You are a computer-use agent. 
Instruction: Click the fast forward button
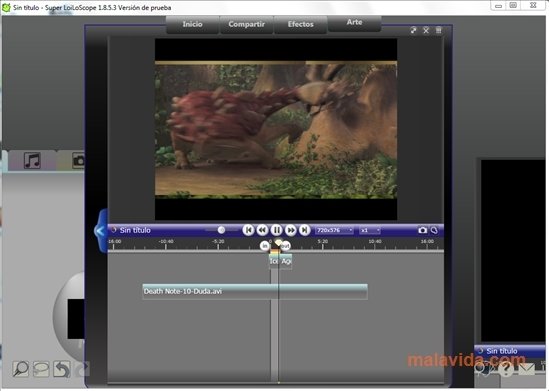291,230
